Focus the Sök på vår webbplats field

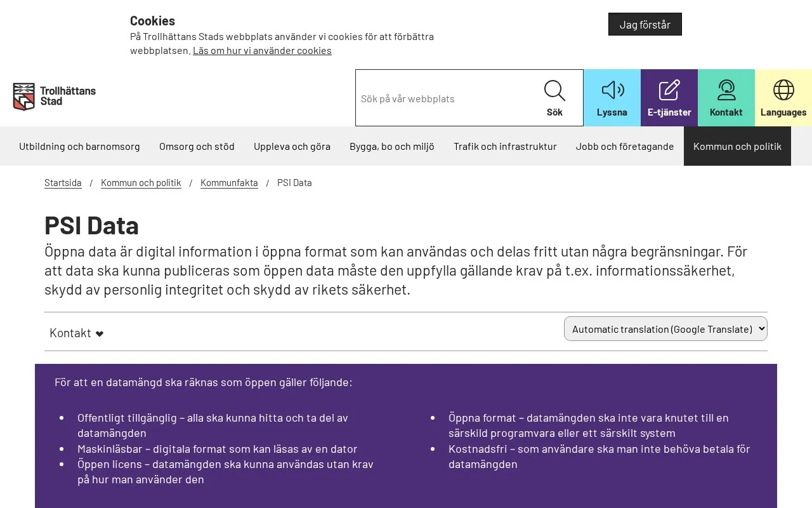pyautogui.click(x=441, y=98)
